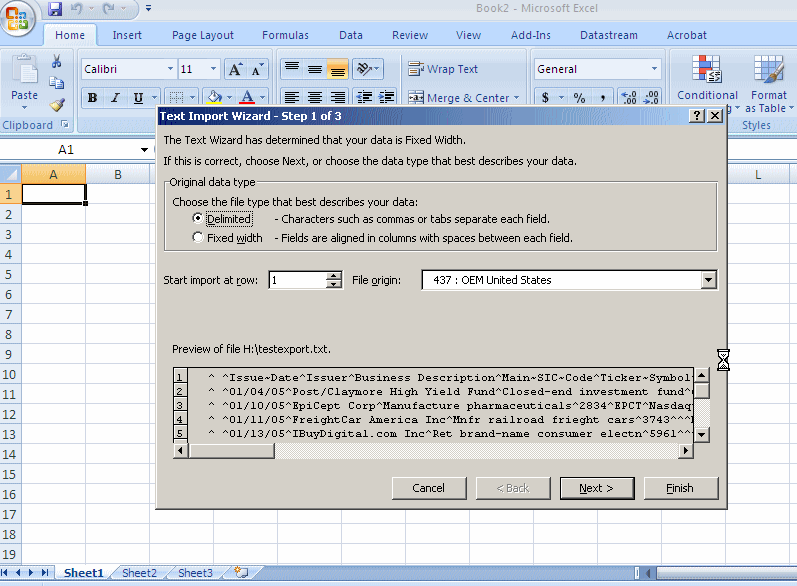Select Middle Align icon
This screenshot has height=586, width=797.
pyautogui.click(x=315, y=69)
